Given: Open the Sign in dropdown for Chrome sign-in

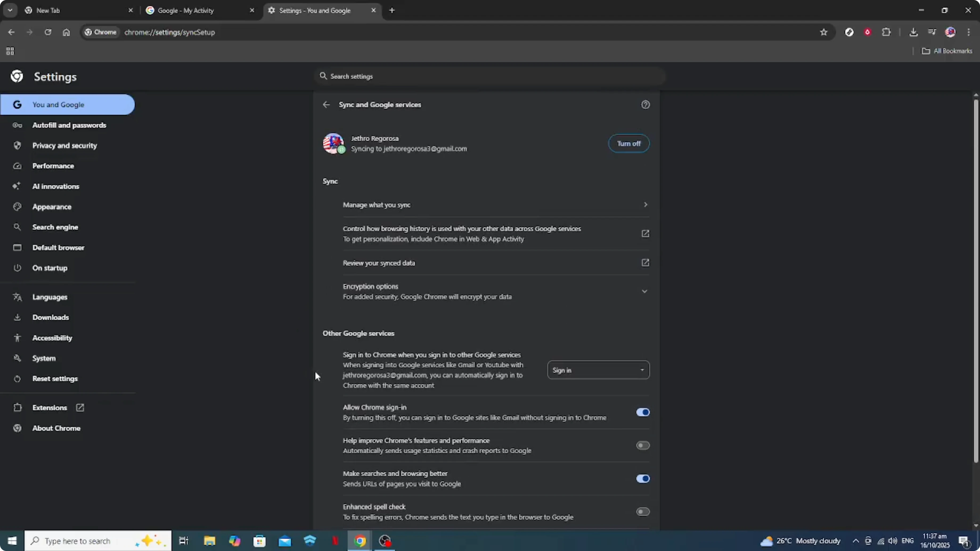Looking at the screenshot, I should tap(598, 370).
